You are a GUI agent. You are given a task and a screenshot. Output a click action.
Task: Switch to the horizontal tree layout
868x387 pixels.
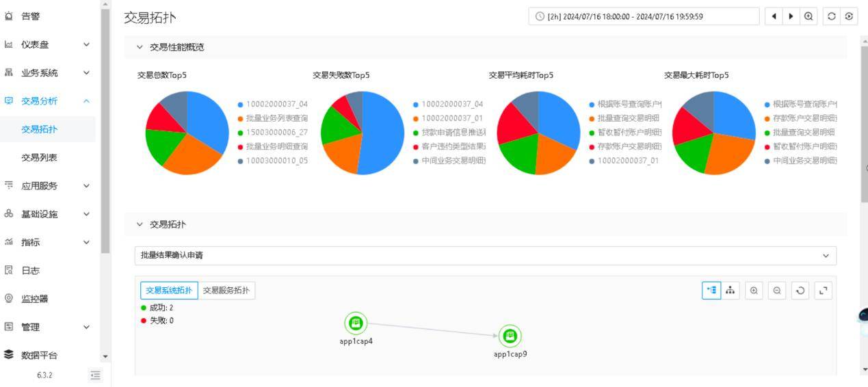click(x=711, y=291)
